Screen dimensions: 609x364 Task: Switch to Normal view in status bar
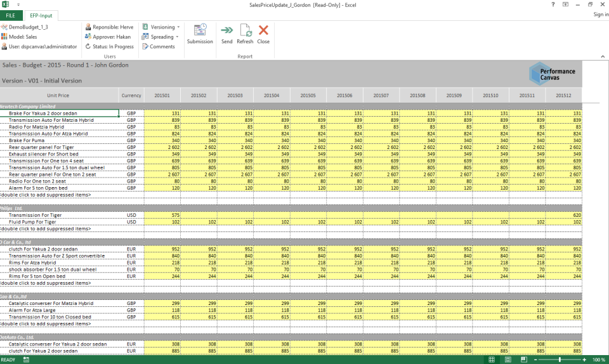pos(491,360)
